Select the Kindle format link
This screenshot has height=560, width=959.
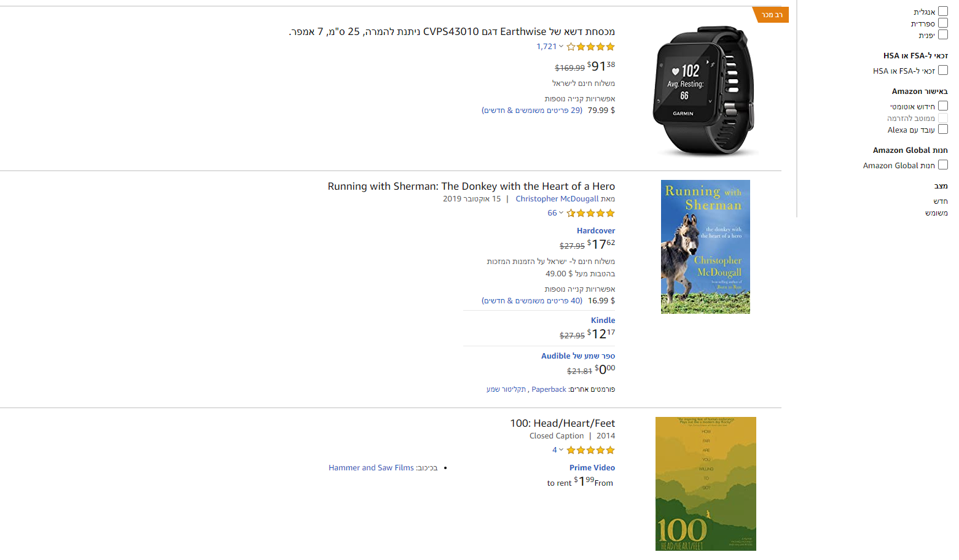point(603,321)
